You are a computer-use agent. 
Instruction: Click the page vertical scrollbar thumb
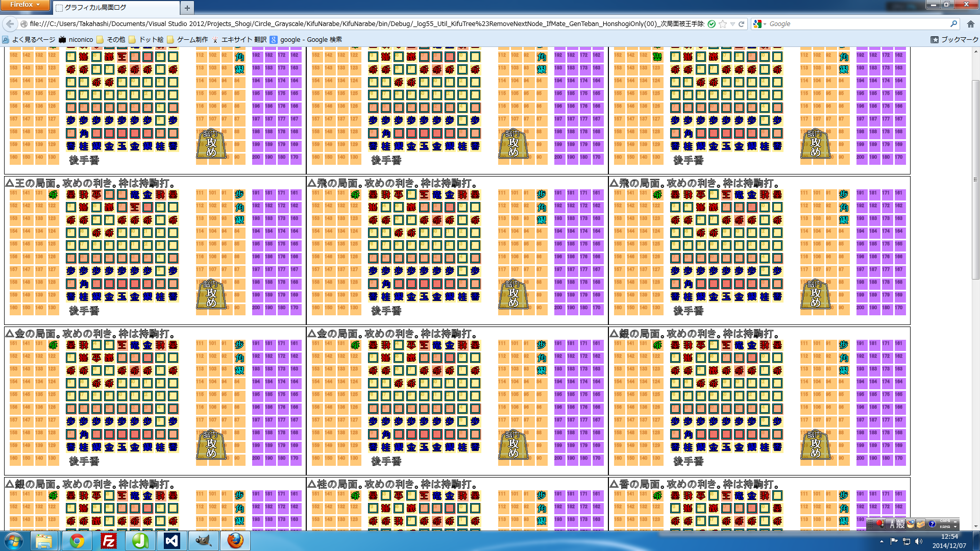(975, 179)
